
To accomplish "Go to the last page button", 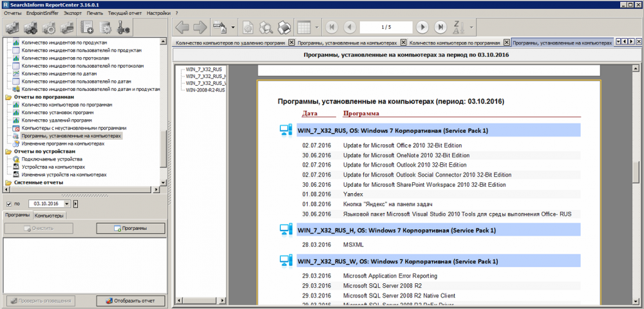I will click(x=440, y=28).
